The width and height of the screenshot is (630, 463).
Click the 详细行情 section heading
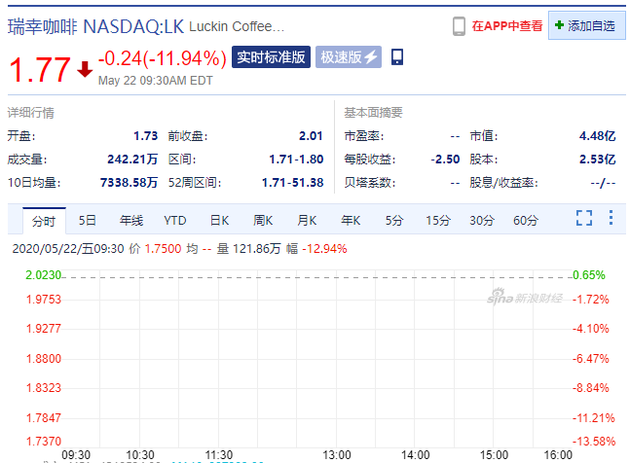(x=31, y=113)
